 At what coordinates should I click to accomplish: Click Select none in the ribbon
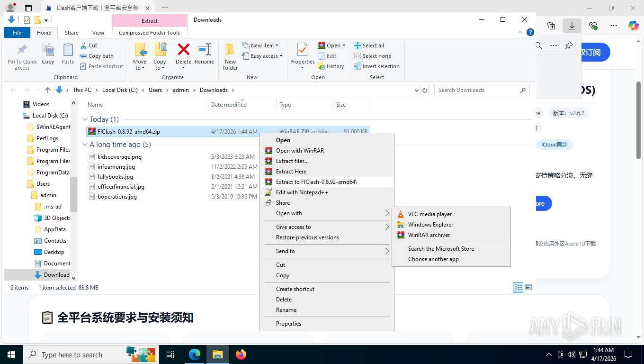click(x=372, y=56)
